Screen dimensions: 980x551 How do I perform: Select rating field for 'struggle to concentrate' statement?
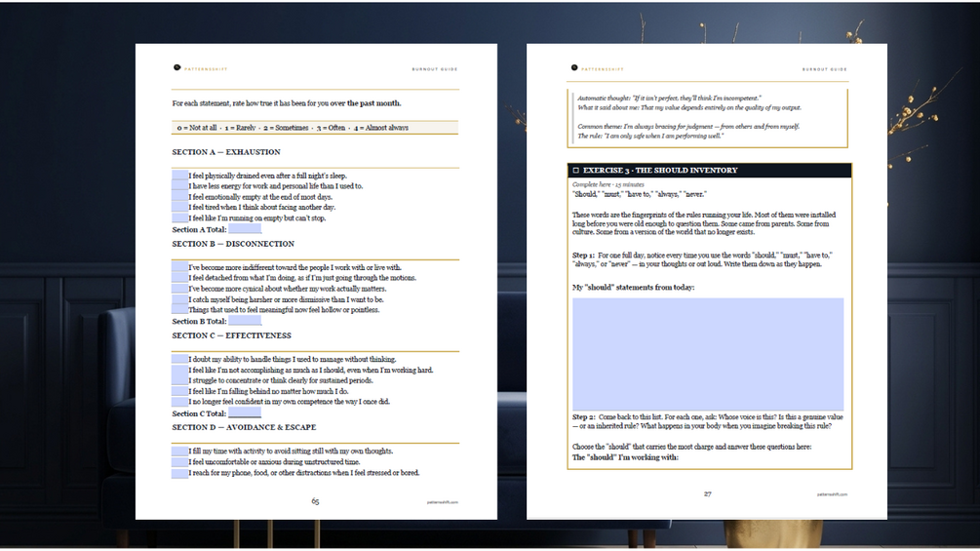coord(180,380)
